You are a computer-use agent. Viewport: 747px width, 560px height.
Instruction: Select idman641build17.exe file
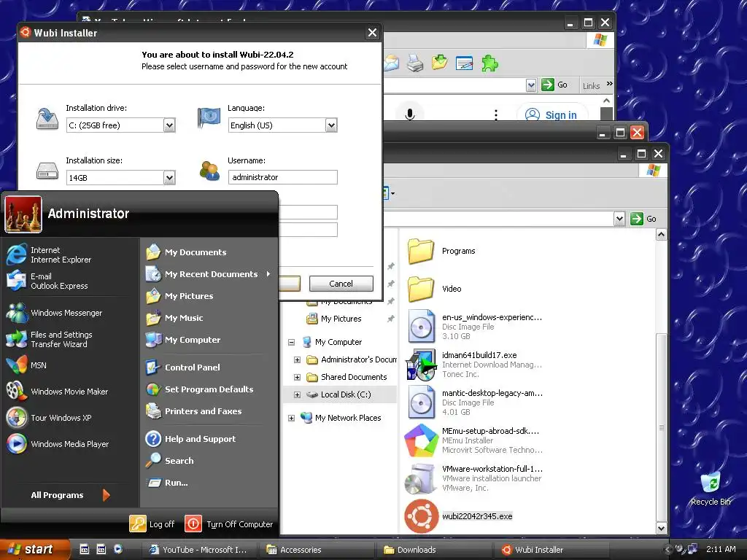[474, 365]
